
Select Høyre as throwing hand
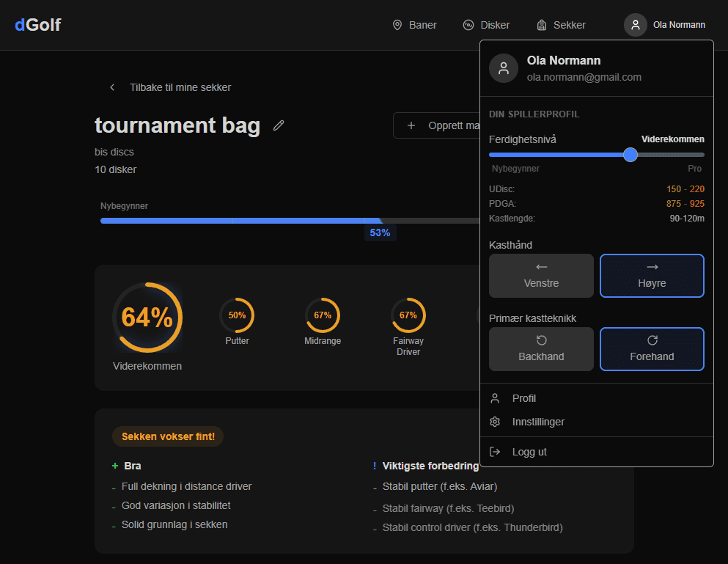(652, 276)
